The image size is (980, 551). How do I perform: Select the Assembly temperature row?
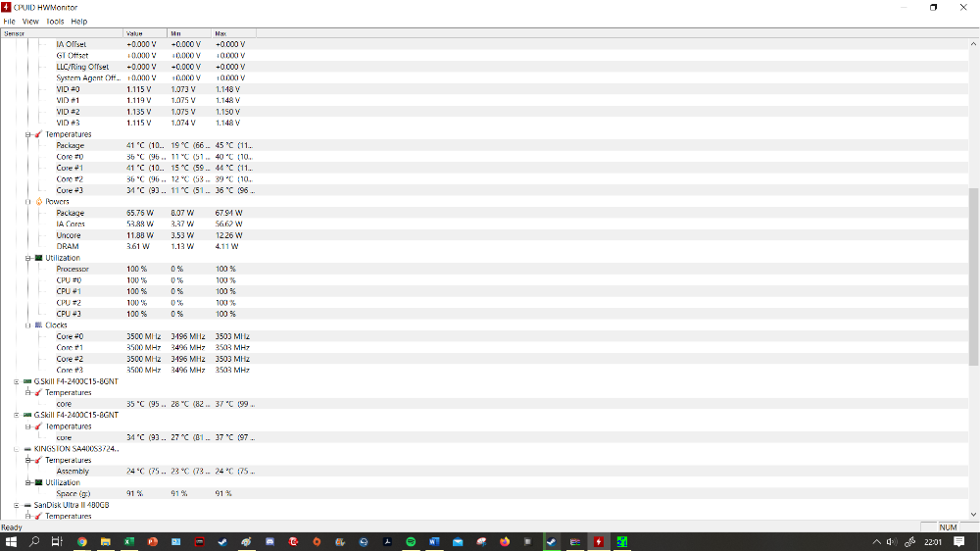(484, 471)
